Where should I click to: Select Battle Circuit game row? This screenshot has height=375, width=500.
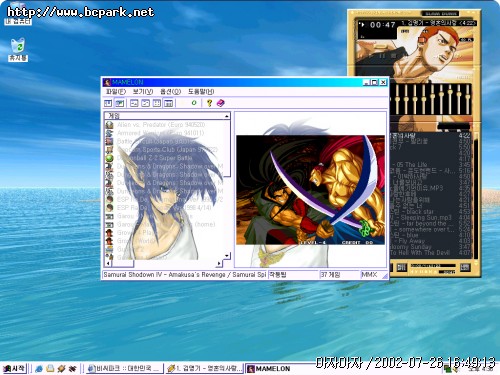pyautogui.click(x=155, y=141)
